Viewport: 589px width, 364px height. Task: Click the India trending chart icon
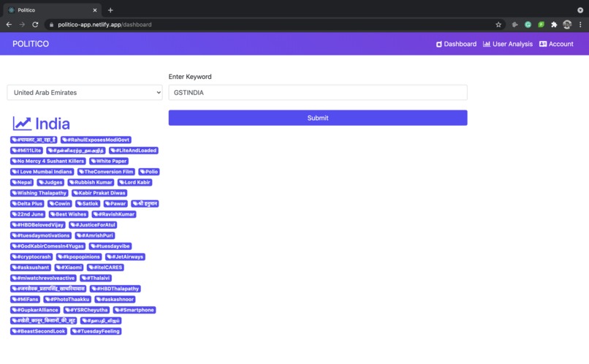click(x=22, y=124)
